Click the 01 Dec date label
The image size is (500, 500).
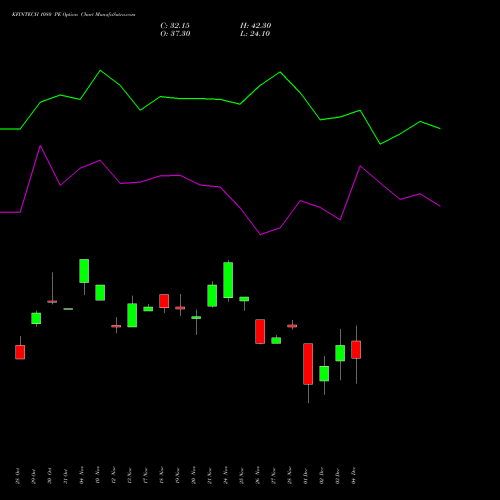point(306,476)
